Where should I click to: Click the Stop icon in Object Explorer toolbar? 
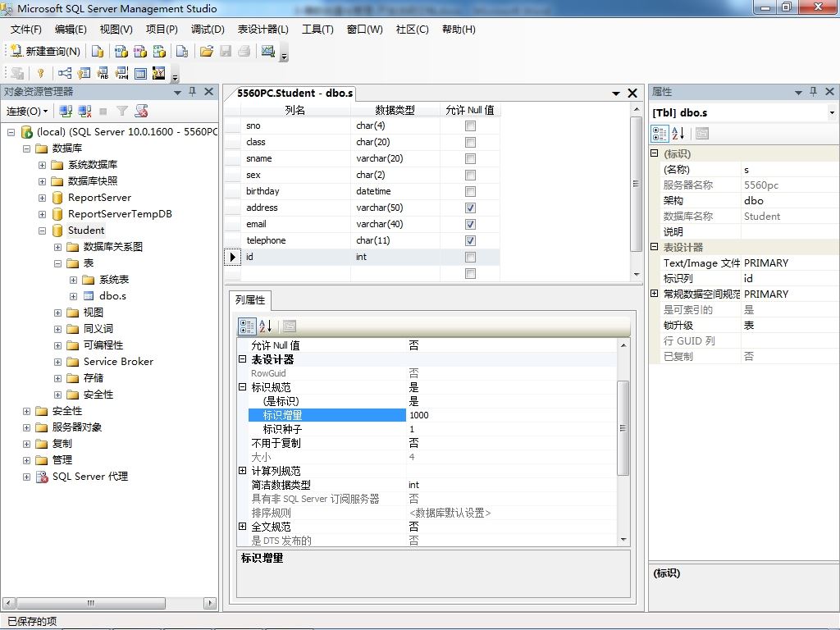point(103,112)
